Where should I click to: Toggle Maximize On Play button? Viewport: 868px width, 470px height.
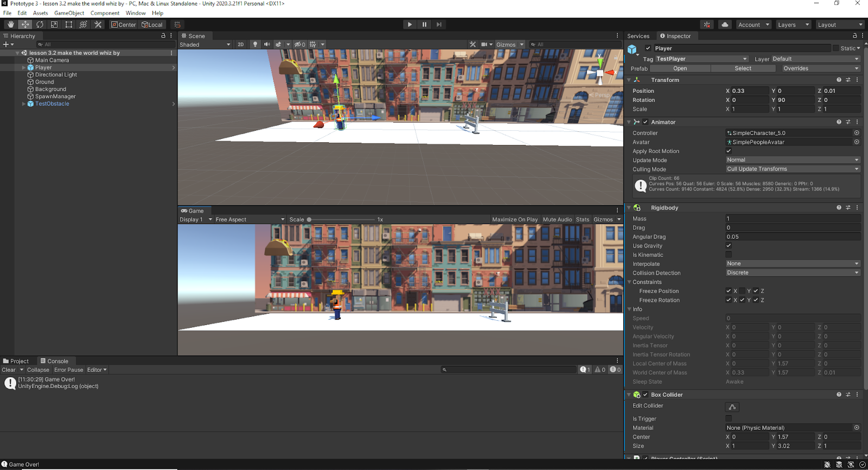[515, 220]
